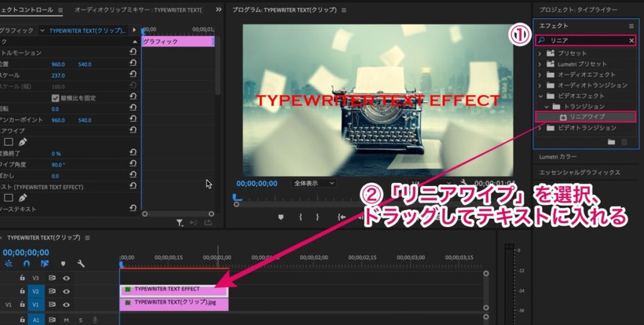Target track V1 header

tap(36, 304)
